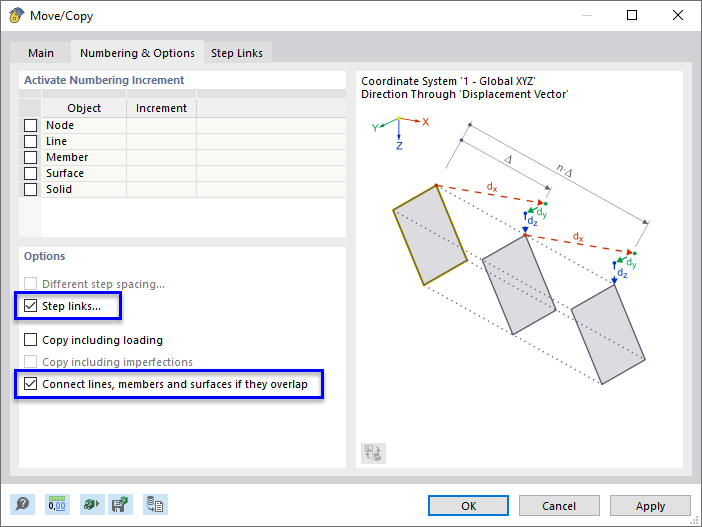Click the Object column header
Image resolution: width=702 pixels, height=527 pixels.
click(x=84, y=108)
